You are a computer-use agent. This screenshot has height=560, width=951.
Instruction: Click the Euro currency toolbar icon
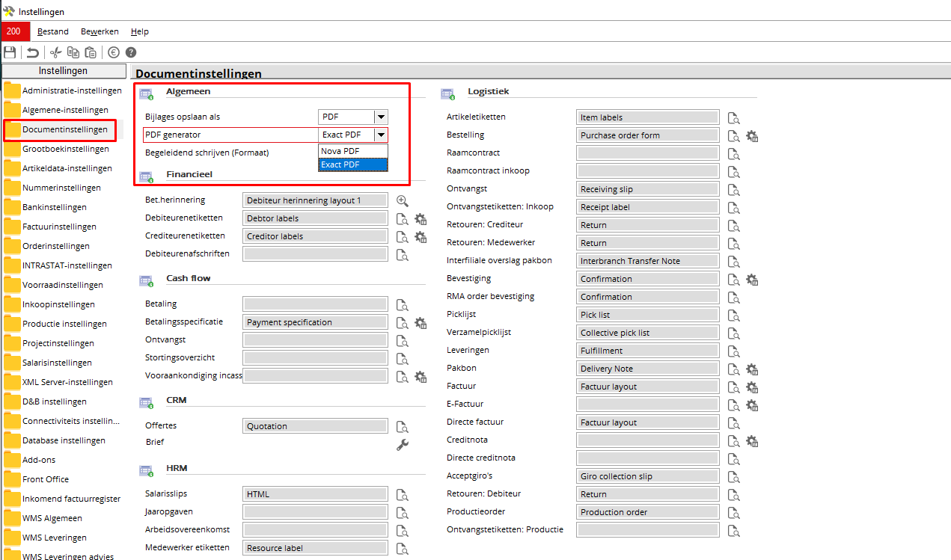(114, 52)
